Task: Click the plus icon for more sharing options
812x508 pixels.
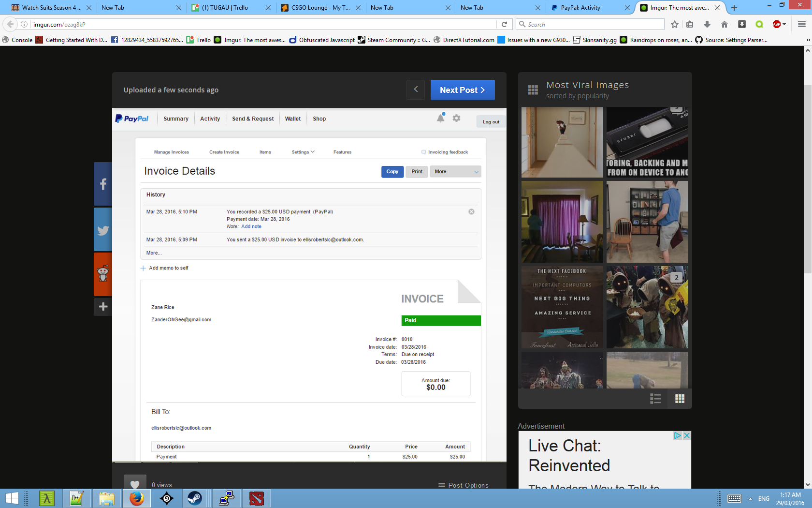Action: 103,307
